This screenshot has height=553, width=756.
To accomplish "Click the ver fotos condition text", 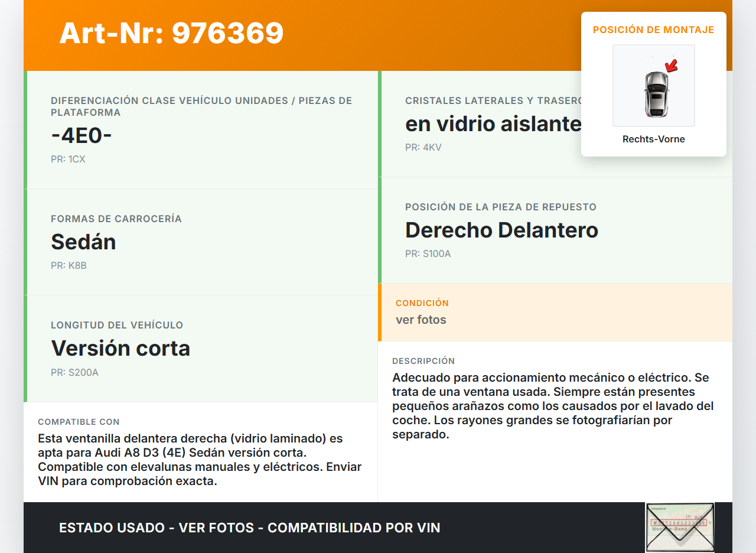I will [421, 320].
